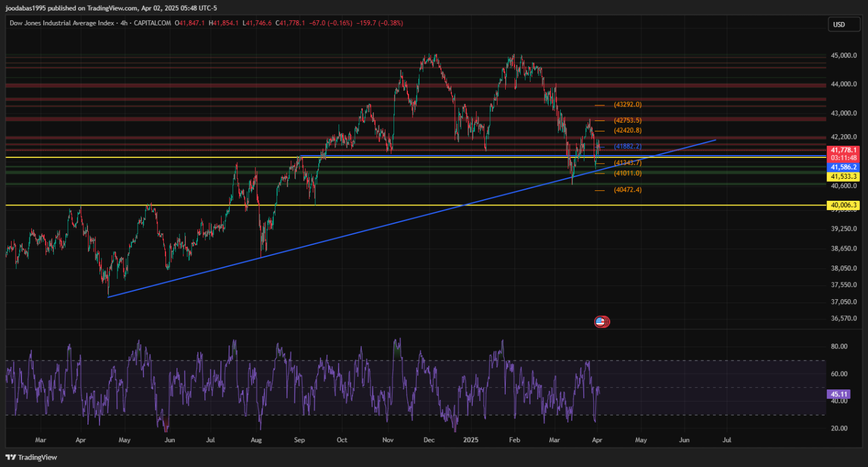Viewport: 868px width, 467px height.
Task: Click the Oct label on the time axis
Action: 342,440
